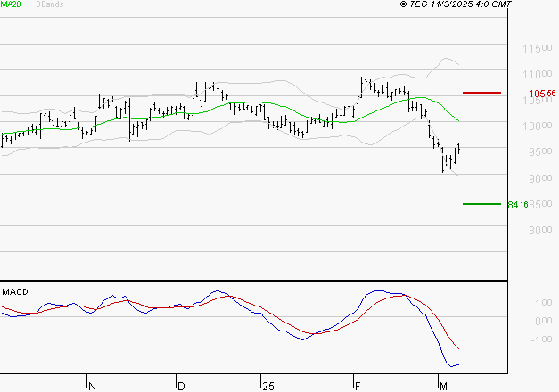Screen dimensions: 559x392
Task: Click the 25 year marker on time axis
Action: 268,387
